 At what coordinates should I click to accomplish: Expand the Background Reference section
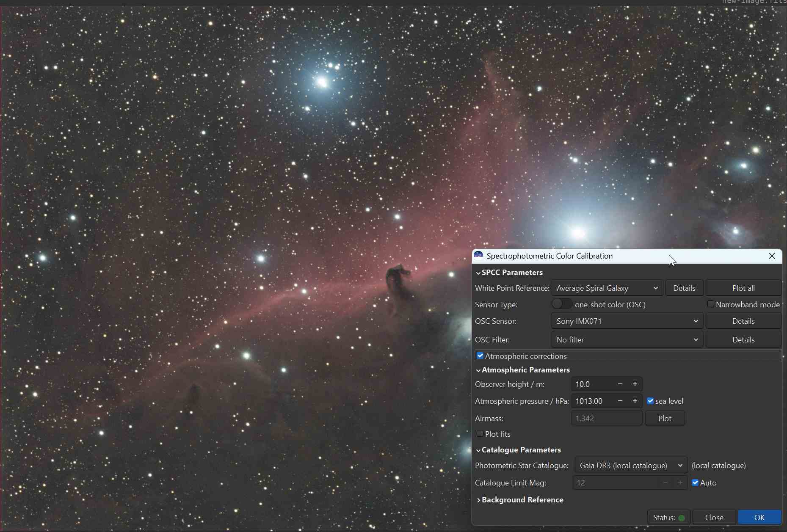click(522, 500)
